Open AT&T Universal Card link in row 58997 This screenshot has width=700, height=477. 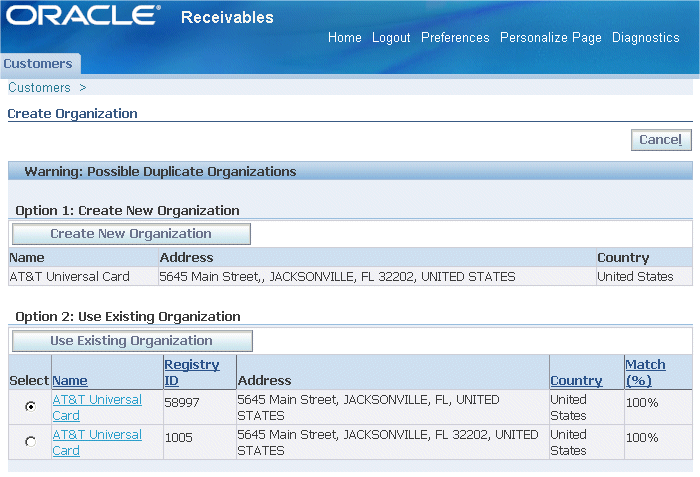pyautogui.click(x=97, y=407)
